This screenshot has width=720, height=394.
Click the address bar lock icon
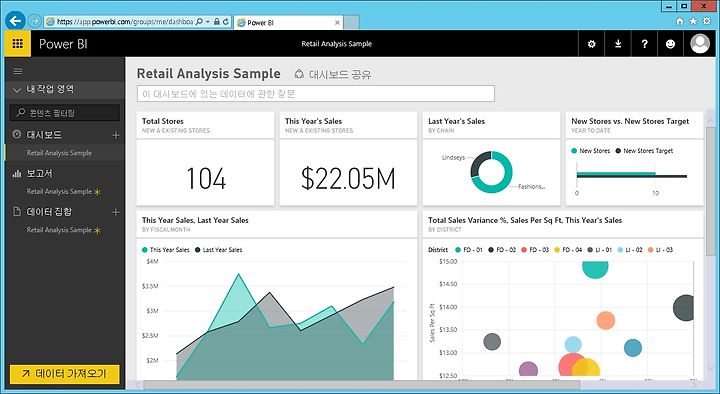[217, 22]
